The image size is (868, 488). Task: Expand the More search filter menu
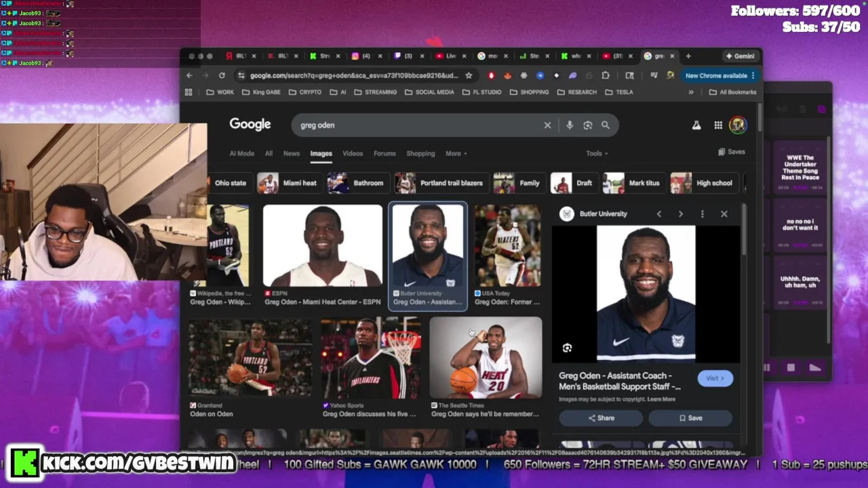[456, 154]
